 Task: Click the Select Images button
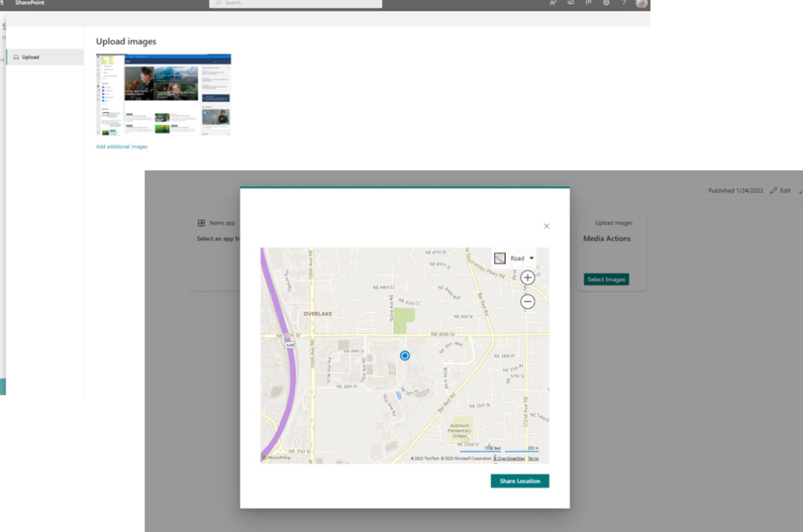[x=606, y=279]
